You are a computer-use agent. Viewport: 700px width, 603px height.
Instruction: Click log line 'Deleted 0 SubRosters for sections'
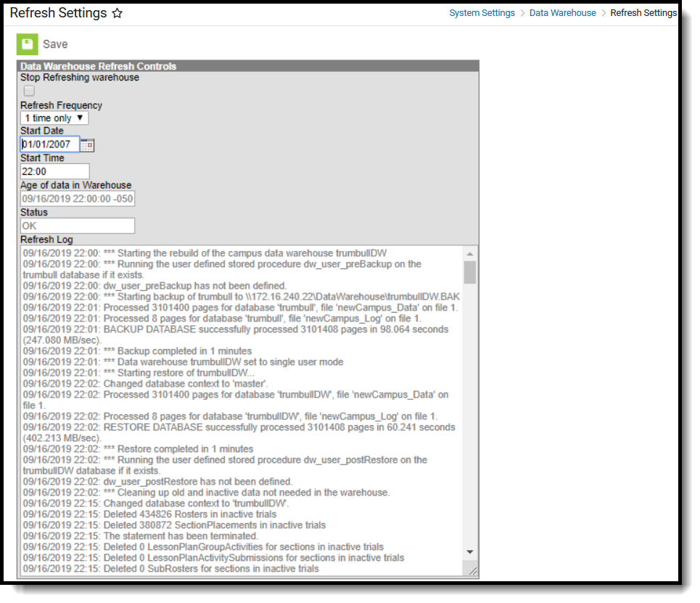[171, 569]
